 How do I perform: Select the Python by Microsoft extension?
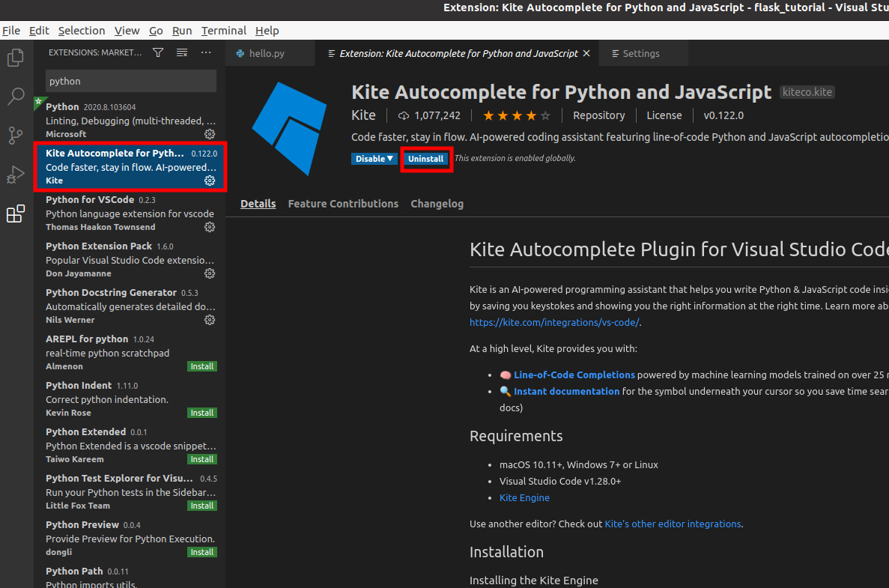click(x=130, y=120)
